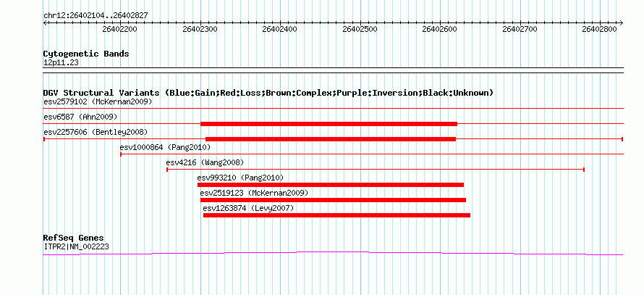Open variant label esv2257606 (Bentley2008)
Viewport: 644px width, 295px height.
coord(96,132)
